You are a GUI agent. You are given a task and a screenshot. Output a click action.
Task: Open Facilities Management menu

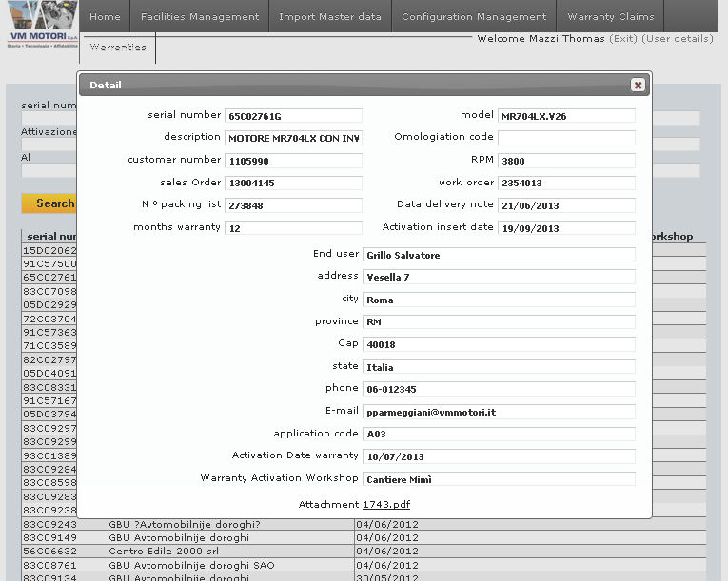[x=200, y=16]
